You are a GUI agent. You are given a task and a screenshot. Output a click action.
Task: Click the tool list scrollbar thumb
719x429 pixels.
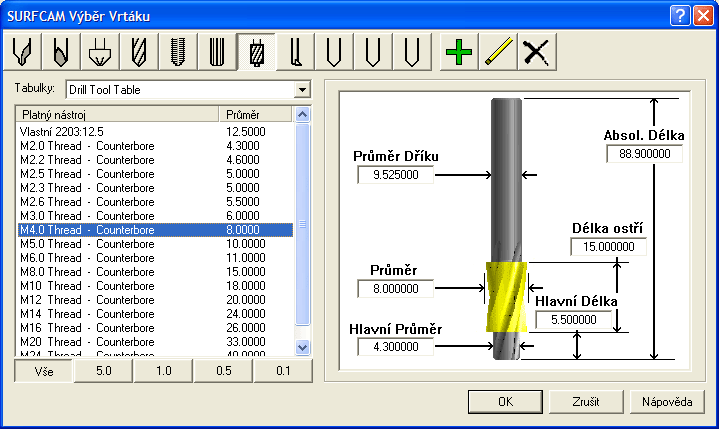point(302,224)
